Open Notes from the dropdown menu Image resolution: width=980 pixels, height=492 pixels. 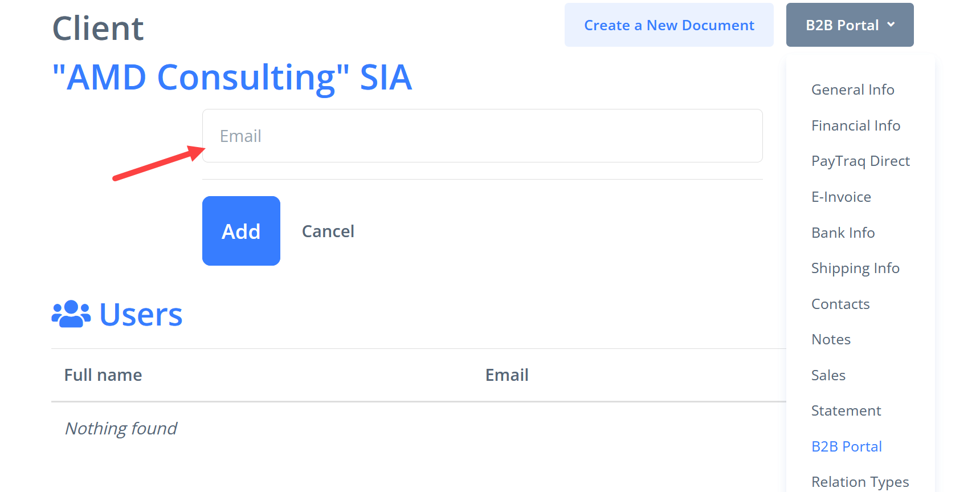pos(831,339)
